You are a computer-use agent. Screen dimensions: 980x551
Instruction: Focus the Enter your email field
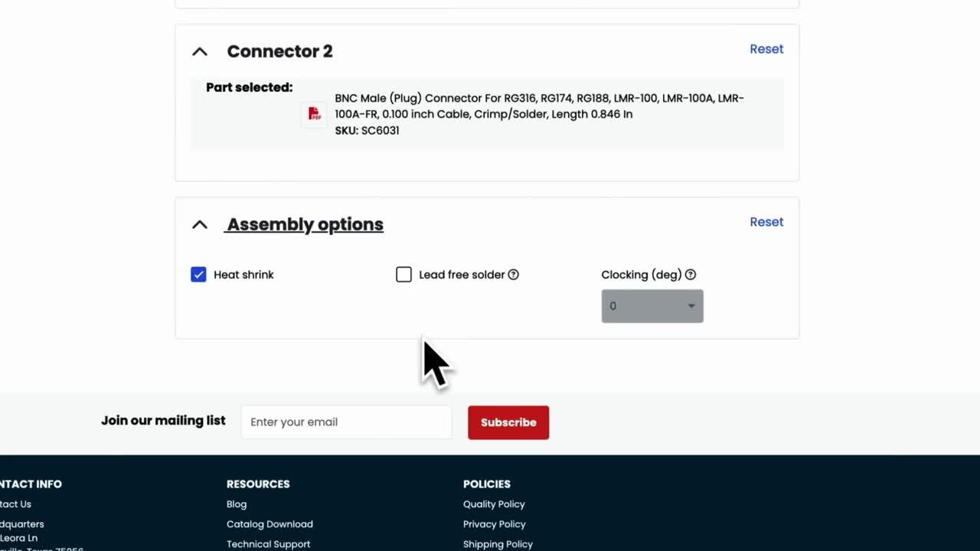(346, 422)
